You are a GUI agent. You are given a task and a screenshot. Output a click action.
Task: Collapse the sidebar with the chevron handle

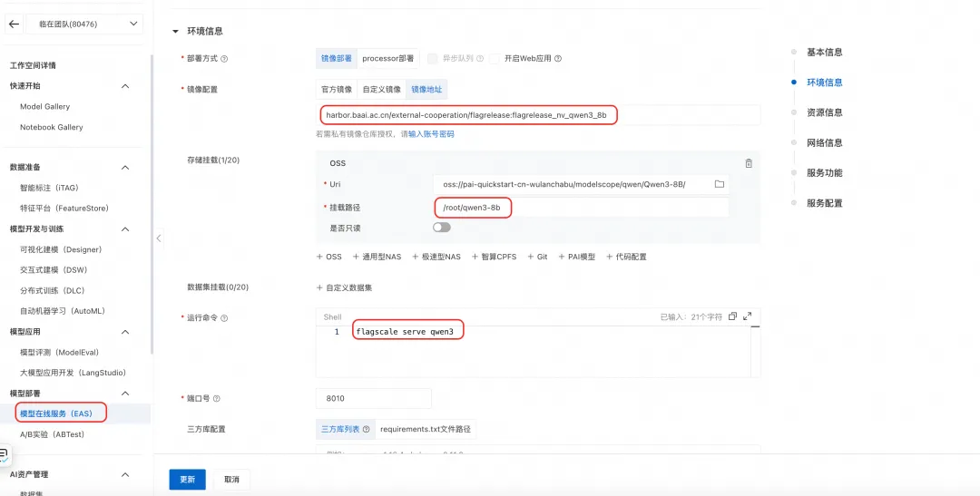[x=159, y=238]
